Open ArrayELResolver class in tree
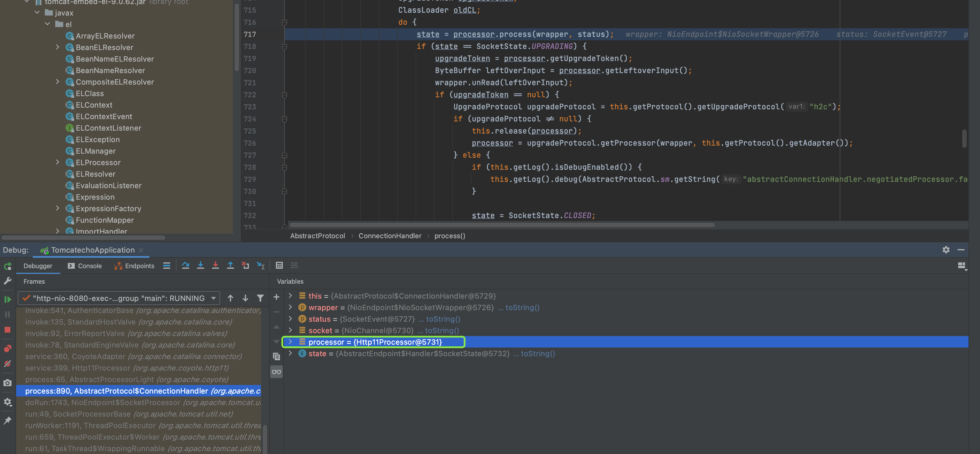Screen dimensions: 980x454 tap(105, 36)
